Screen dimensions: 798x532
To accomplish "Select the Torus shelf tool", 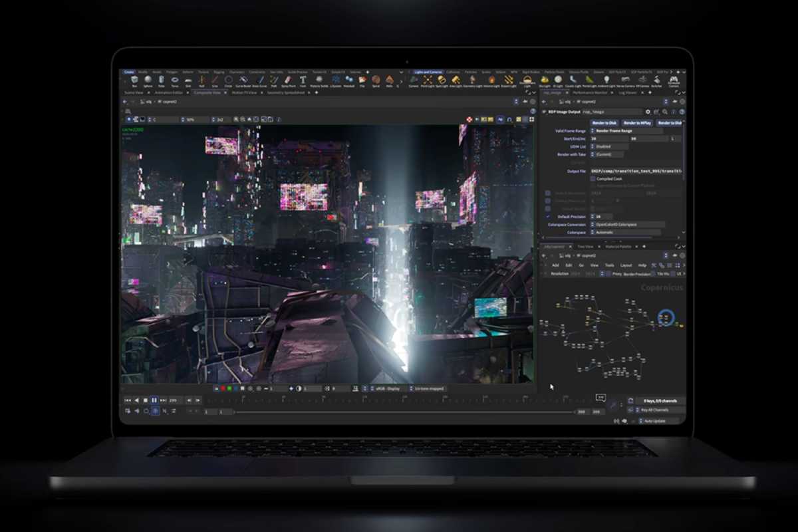I will [x=175, y=80].
